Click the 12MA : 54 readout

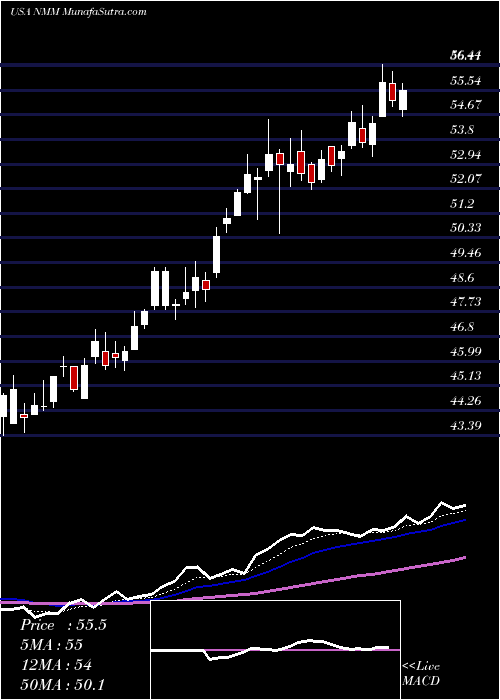pyautogui.click(x=56, y=665)
